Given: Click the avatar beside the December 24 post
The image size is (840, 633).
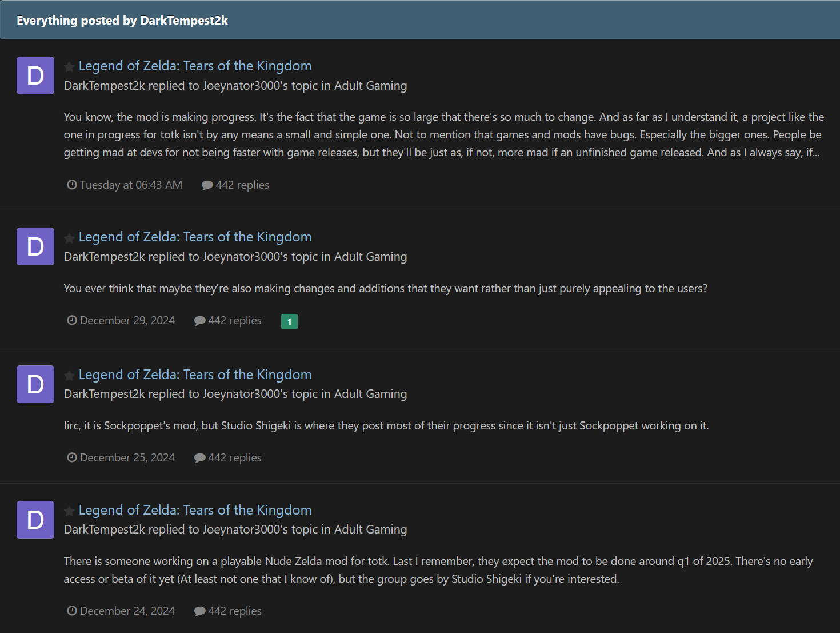Looking at the screenshot, I should (x=35, y=520).
